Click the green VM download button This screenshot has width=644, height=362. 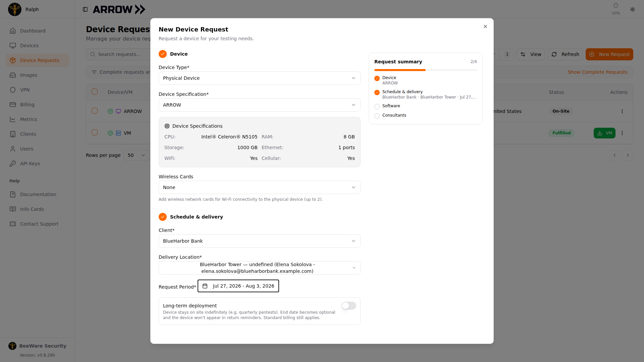[x=604, y=133]
